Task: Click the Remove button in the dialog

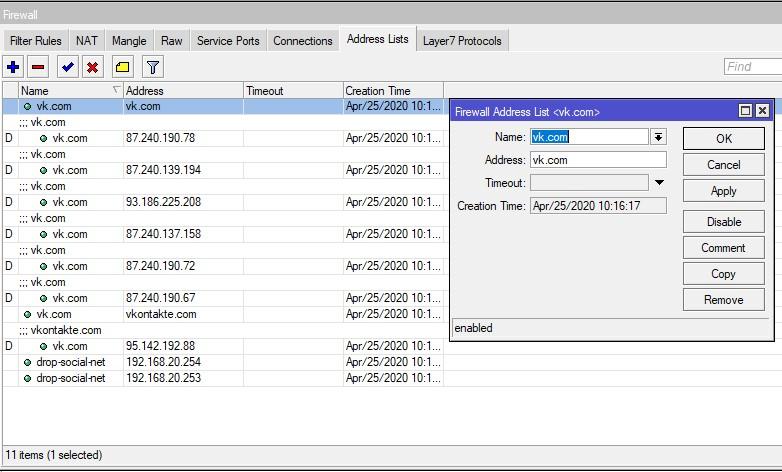Action: pos(724,299)
